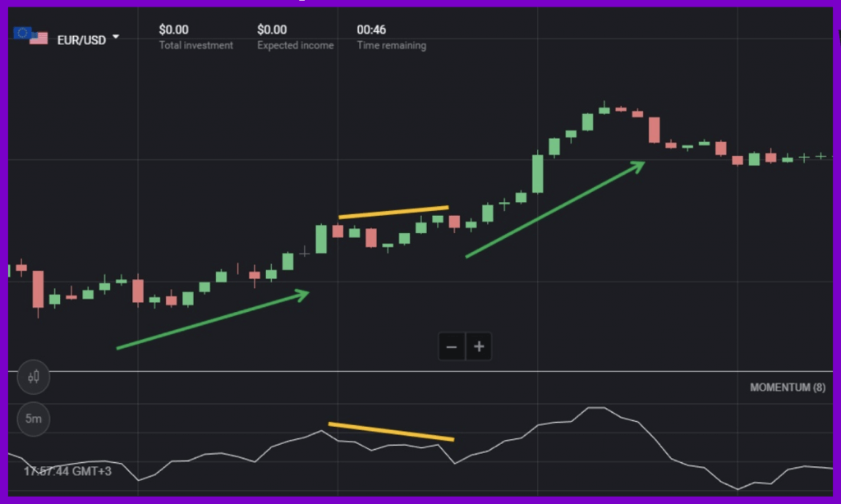841x504 pixels.
Task: Open the candlestick chart type selector
Action: point(34,378)
